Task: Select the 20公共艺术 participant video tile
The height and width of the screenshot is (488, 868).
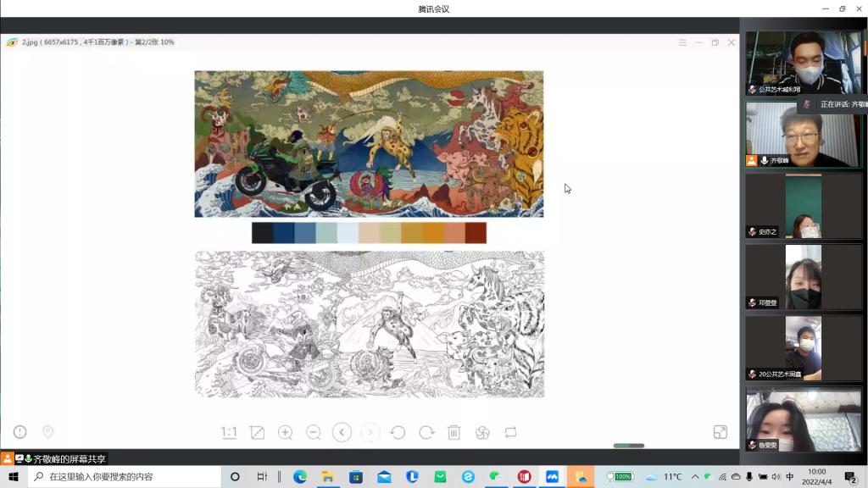Action: pos(804,348)
